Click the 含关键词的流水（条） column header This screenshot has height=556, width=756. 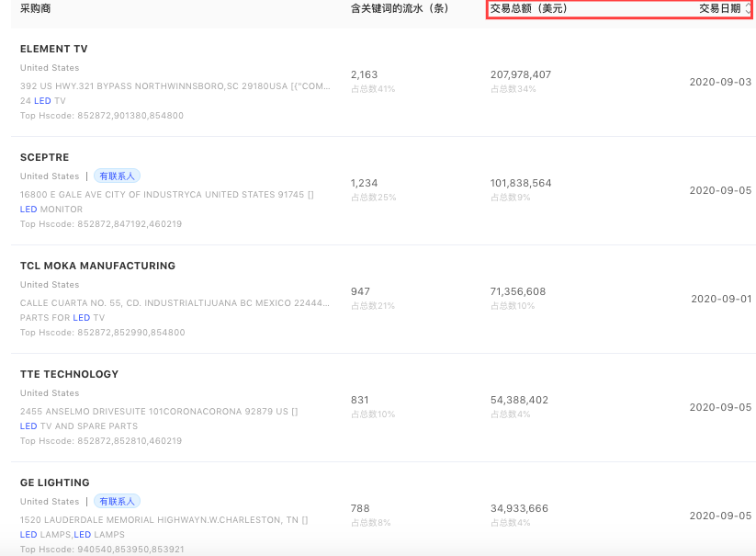tap(400, 8)
